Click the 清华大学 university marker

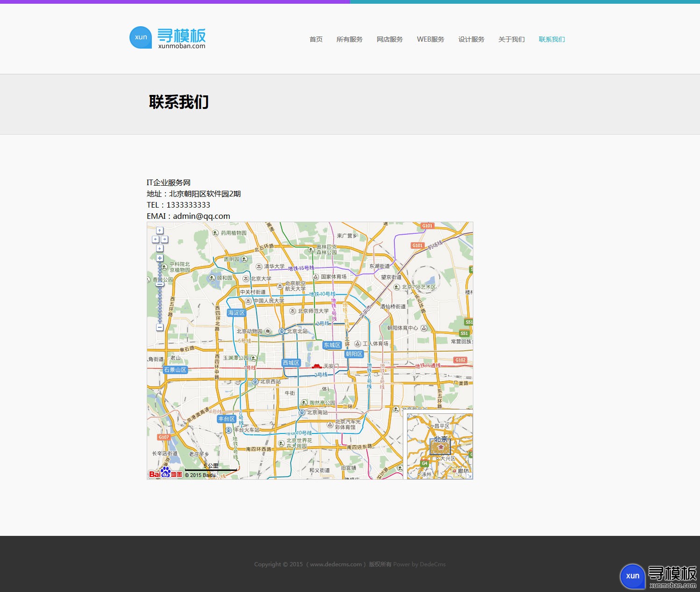point(259,267)
